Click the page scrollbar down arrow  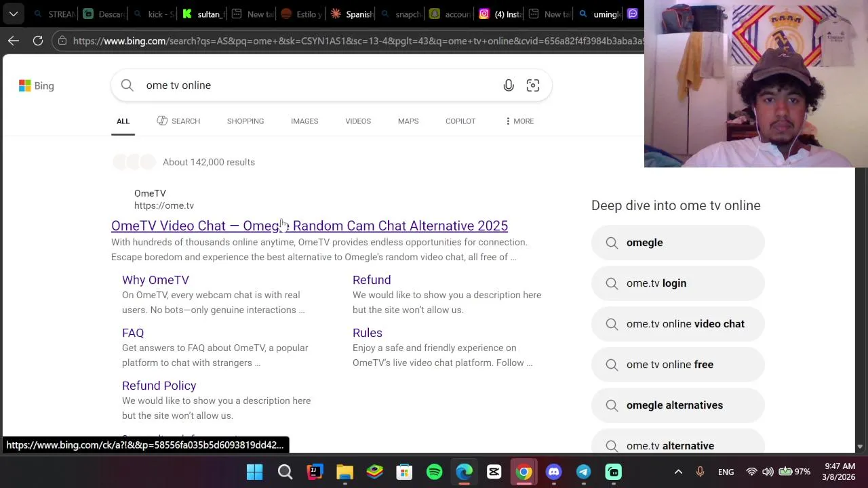point(860,447)
